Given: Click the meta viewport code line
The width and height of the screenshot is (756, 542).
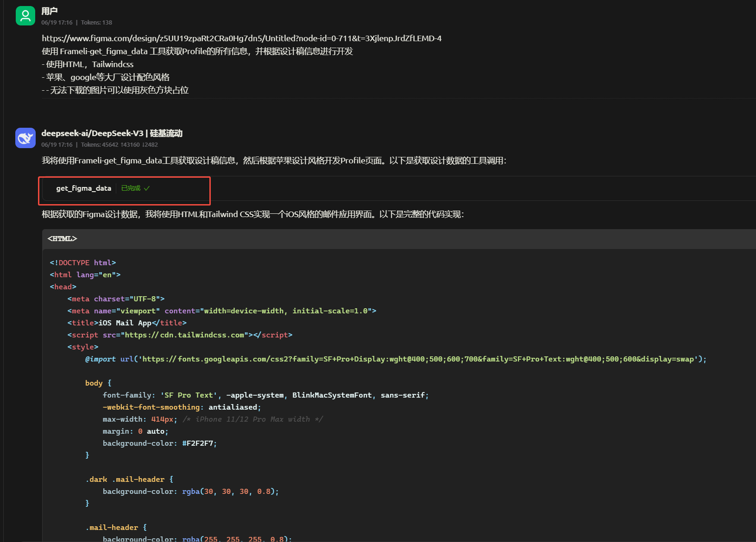Looking at the screenshot, I should (222, 311).
